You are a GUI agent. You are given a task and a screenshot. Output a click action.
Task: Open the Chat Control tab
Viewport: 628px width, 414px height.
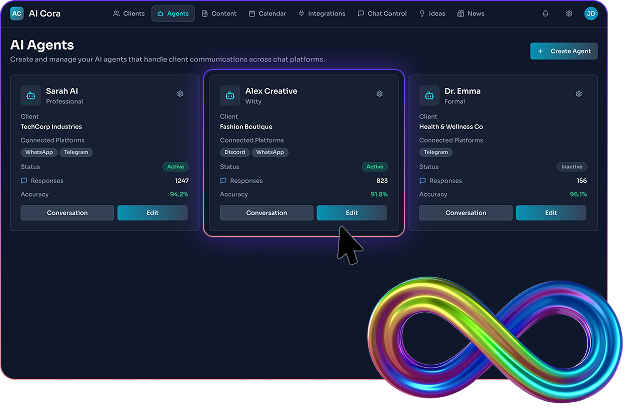point(382,14)
